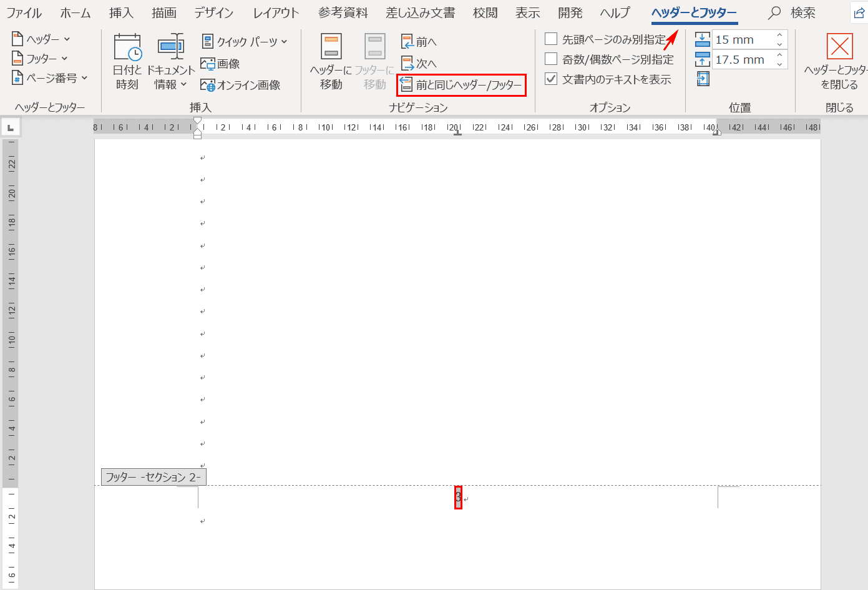Viewport: 868px width, 590px height.
Task: Click the share icon at top right
Action: 859,13
